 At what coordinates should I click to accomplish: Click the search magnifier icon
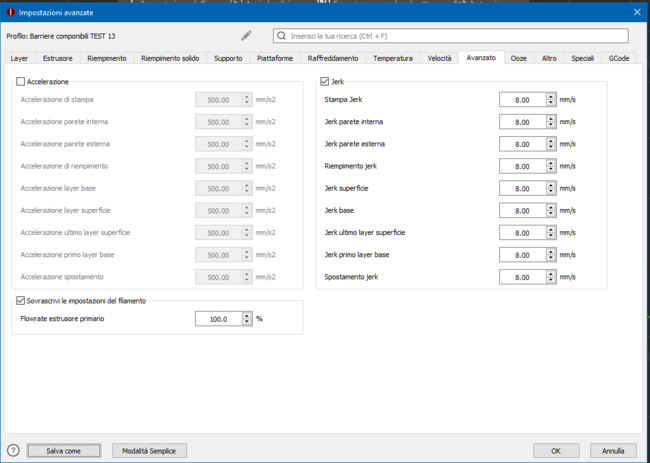(282, 35)
